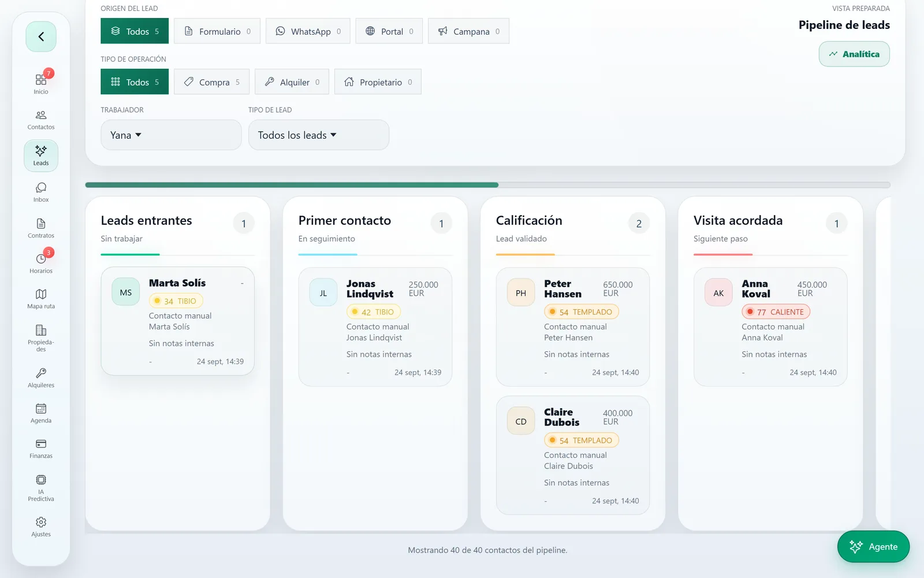Click the PH avatar on Peter's card
This screenshot has height=578, width=924.
click(x=521, y=293)
